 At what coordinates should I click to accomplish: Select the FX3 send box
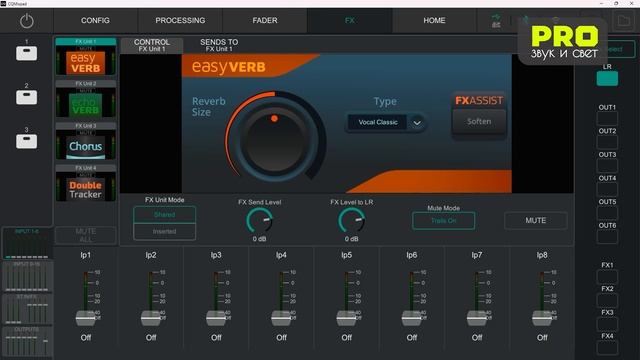[607, 324]
